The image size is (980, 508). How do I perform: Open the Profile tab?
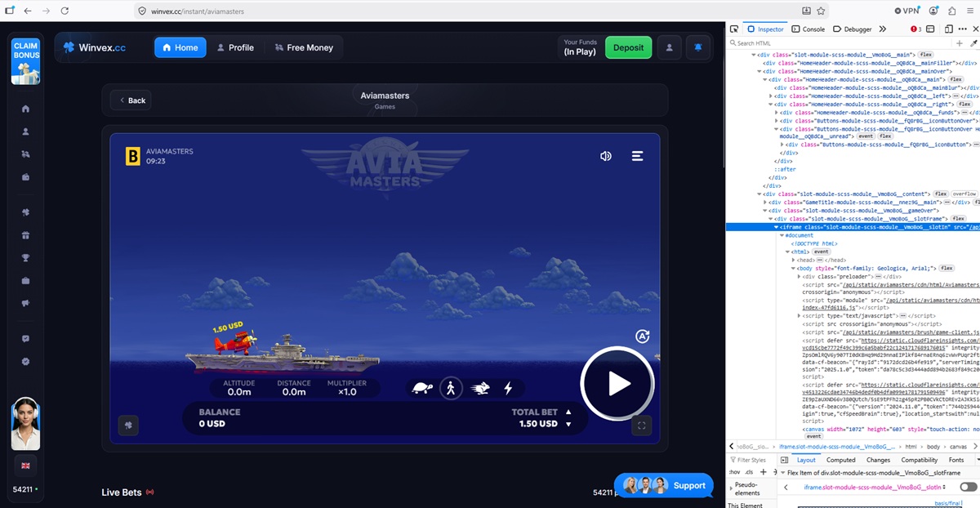click(235, 47)
